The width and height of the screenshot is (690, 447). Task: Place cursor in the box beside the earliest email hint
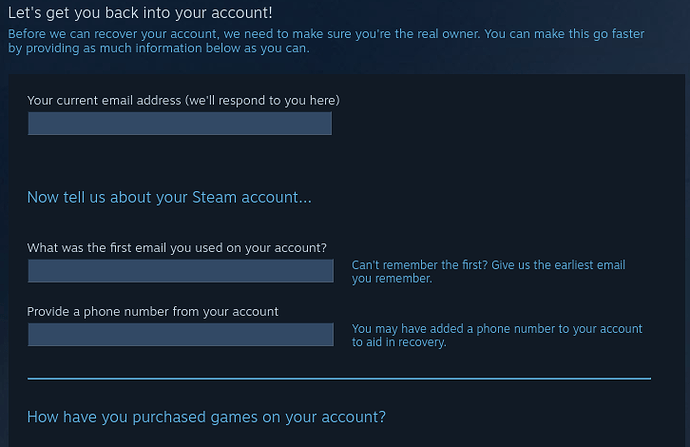[180, 271]
